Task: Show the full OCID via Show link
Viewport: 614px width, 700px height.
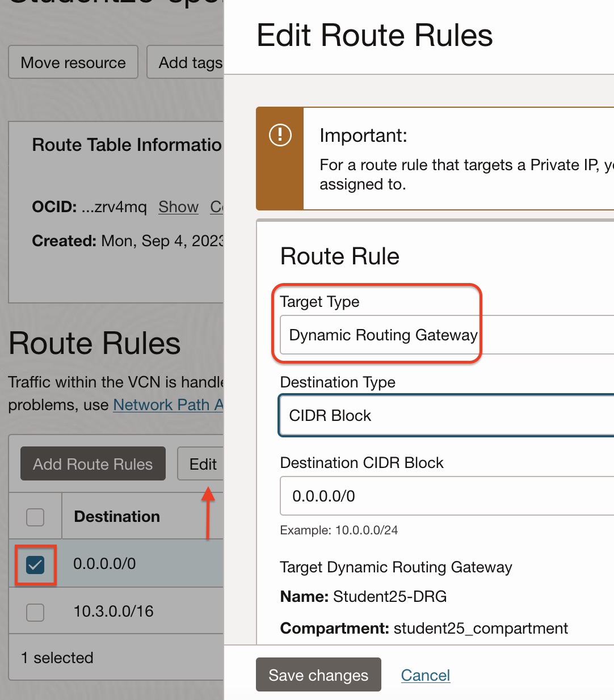Action: click(x=178, y=207)
